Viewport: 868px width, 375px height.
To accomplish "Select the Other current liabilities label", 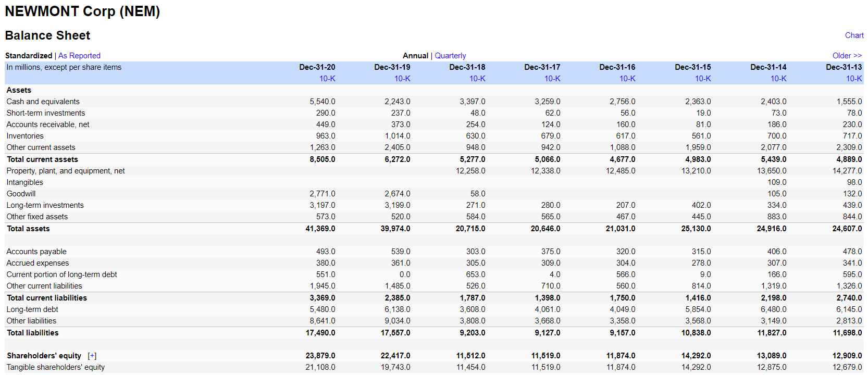I will [44, 286].
